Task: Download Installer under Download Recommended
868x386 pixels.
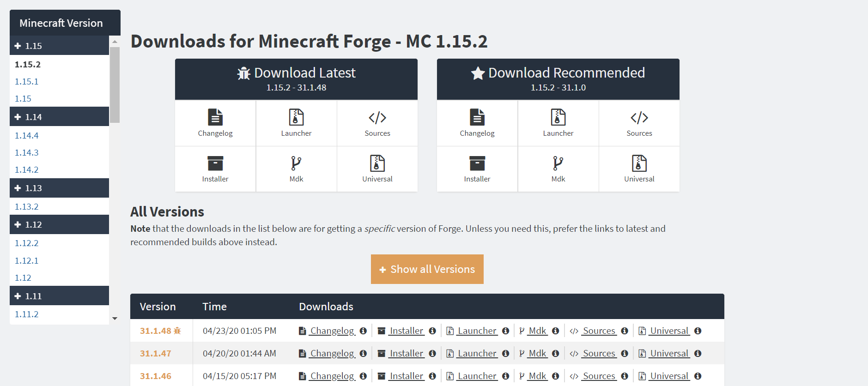Action: tap(477, 169)
